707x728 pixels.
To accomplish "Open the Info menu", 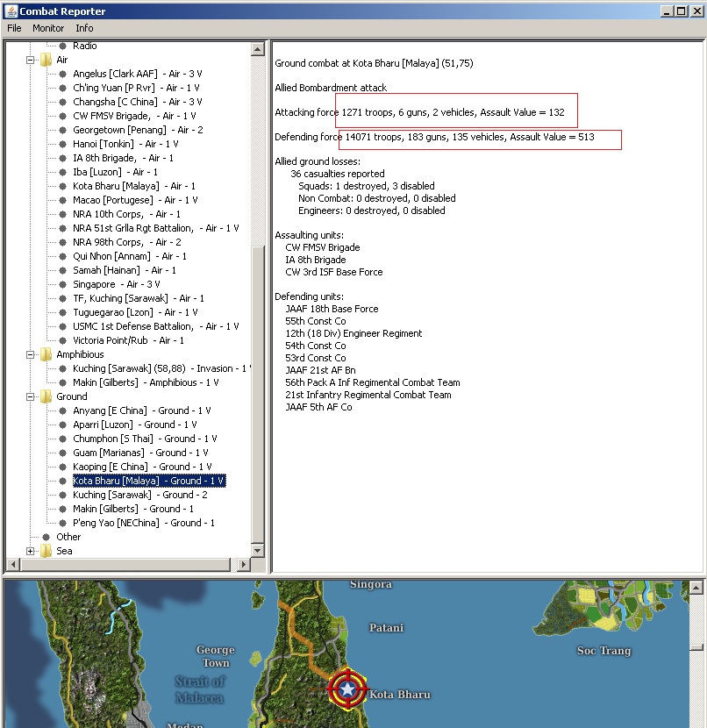I will tap(84, 28).
